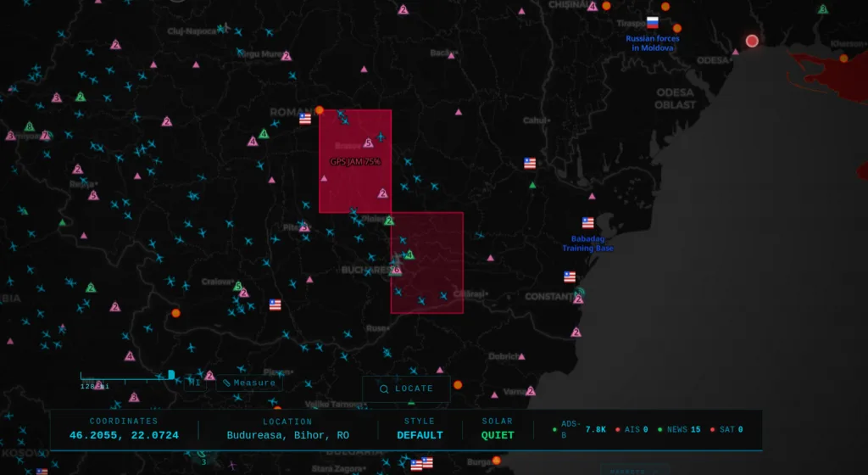Toggle the AIS 0 feed indicator
The height and width of the screenshot is (475, 868).
632,429
